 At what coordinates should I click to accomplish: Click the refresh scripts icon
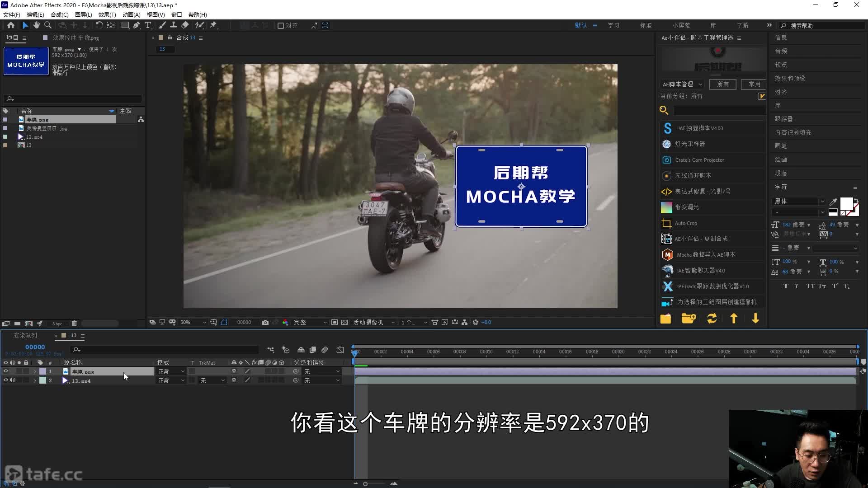[712, 319]
